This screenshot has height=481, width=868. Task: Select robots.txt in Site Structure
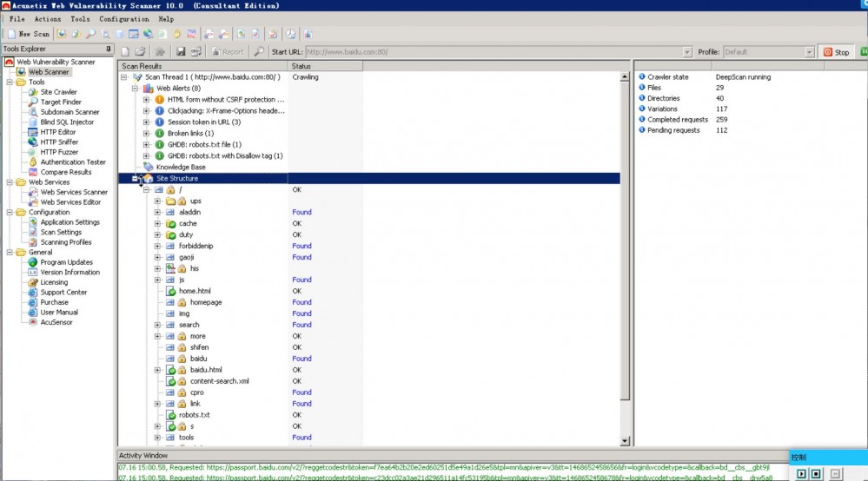point(194,415)
